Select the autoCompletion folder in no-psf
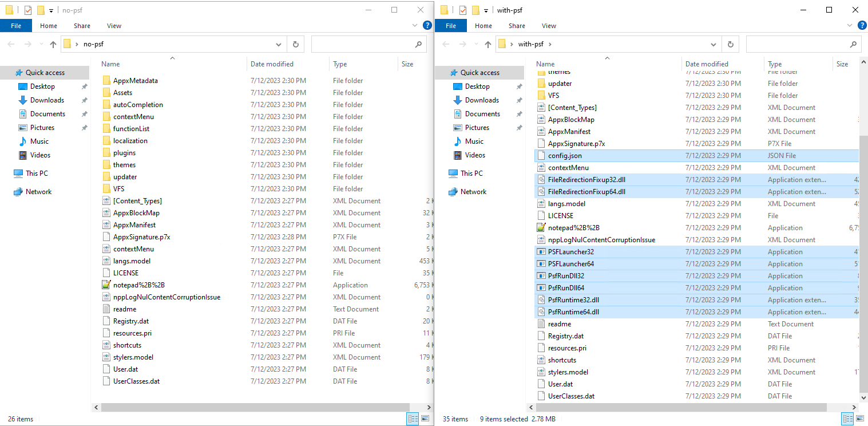868x426 pixels. tap(138, 105)
